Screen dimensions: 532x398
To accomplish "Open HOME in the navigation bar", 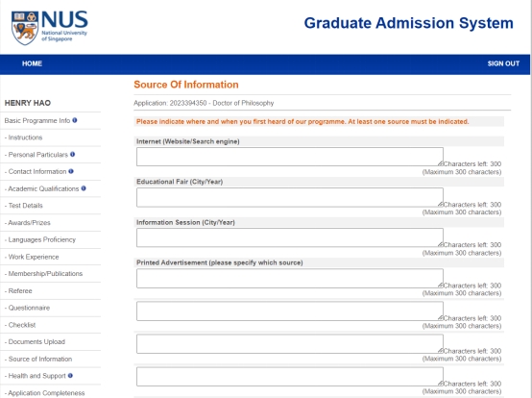I will click(32, 63).
